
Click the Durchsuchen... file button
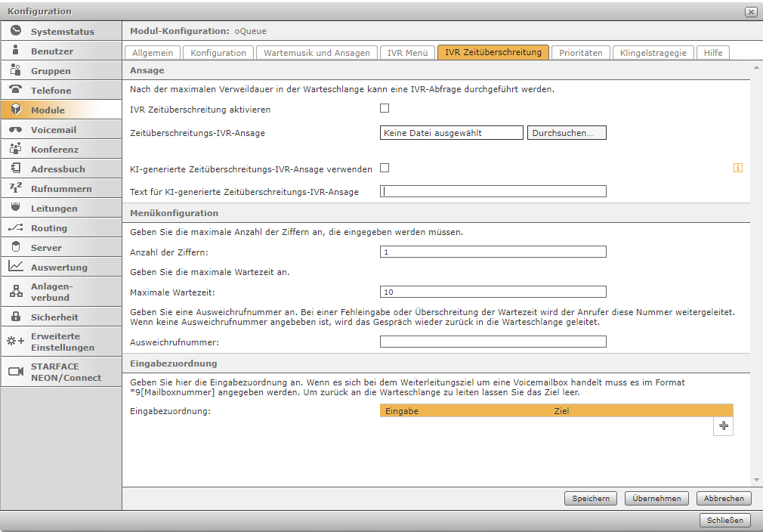(567, 133)
